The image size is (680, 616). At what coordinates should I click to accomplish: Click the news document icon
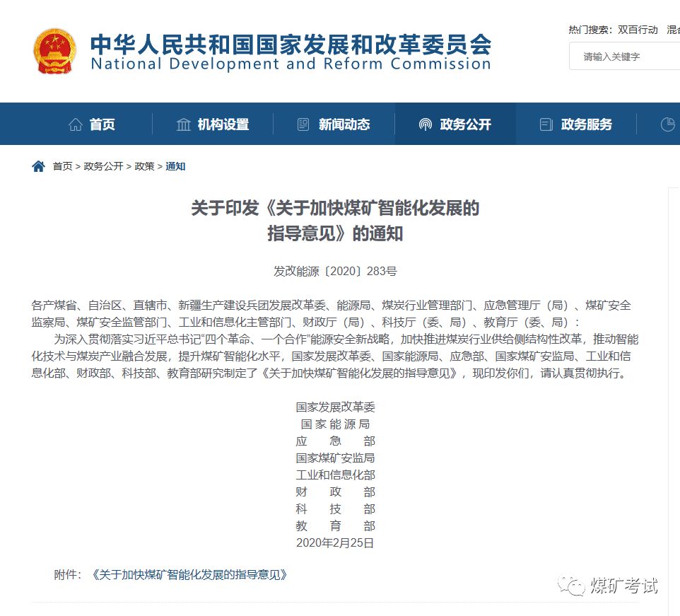coord(303,124)
